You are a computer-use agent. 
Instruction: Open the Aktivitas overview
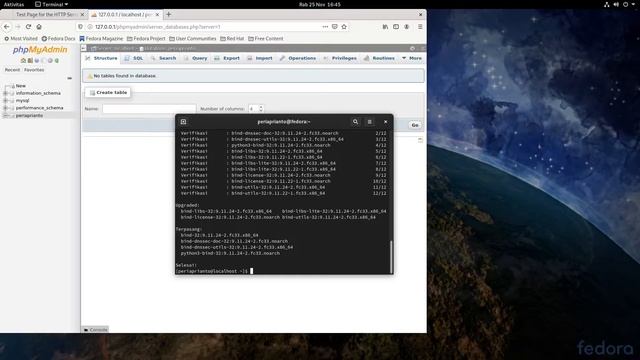(x=14, y=4)
